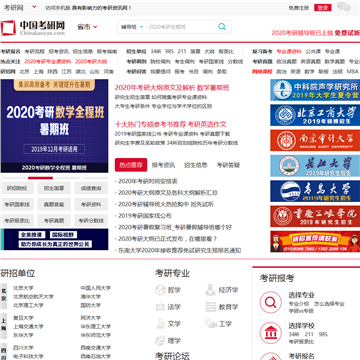Open the chat bubbles icon at top right
360x360 pixels.
(344, 7)
